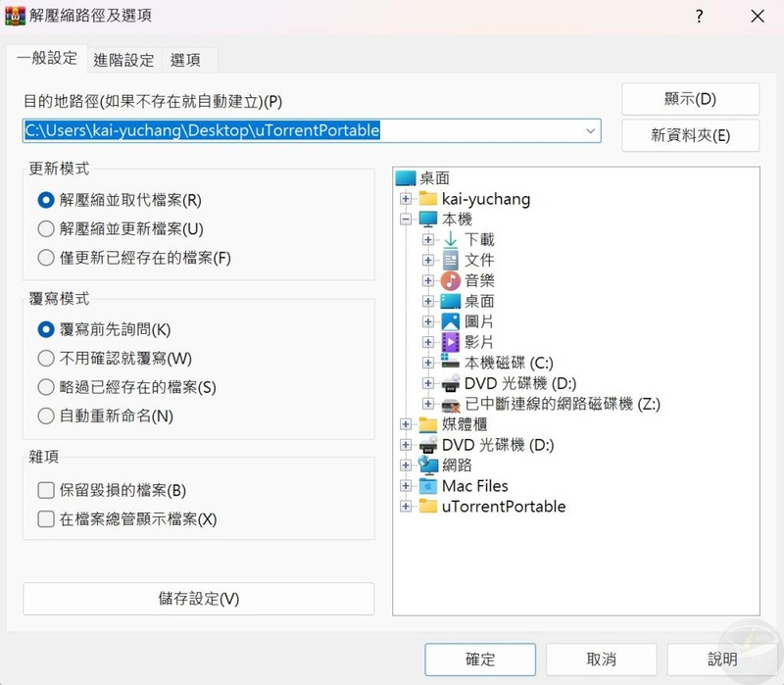Screen dimensions: 784x685
Task: Click the Pictures (圖片) folder icon
Action: [451, 321]
